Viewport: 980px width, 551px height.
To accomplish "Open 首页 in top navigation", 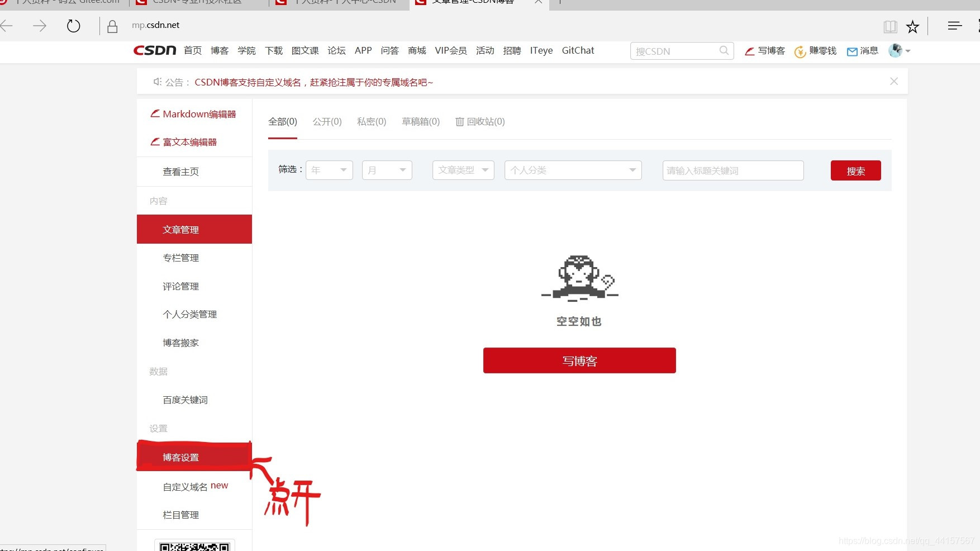I will (x=193, y=50).
